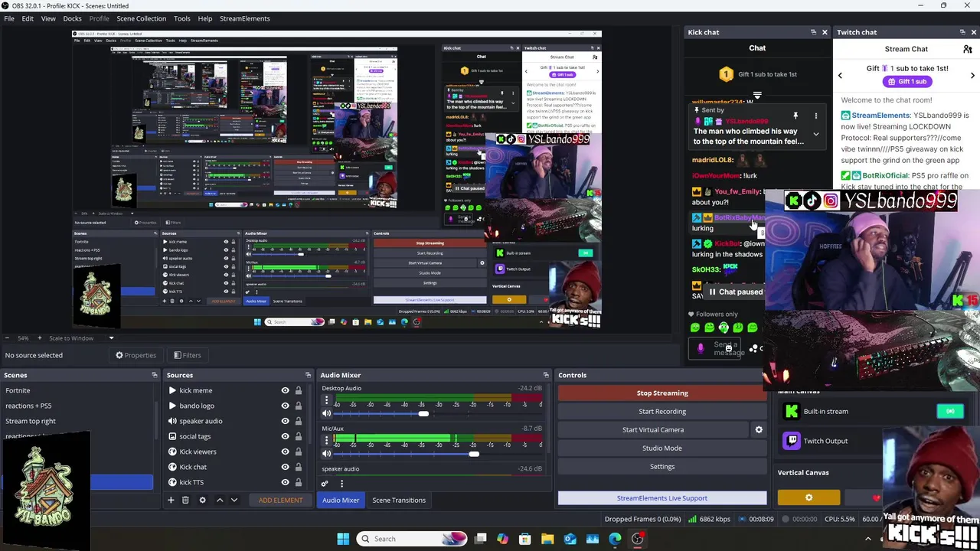This screenshot has height=551, width=980.
Task: Open OBS Studio taskbar icon
Action: point(637,539)
